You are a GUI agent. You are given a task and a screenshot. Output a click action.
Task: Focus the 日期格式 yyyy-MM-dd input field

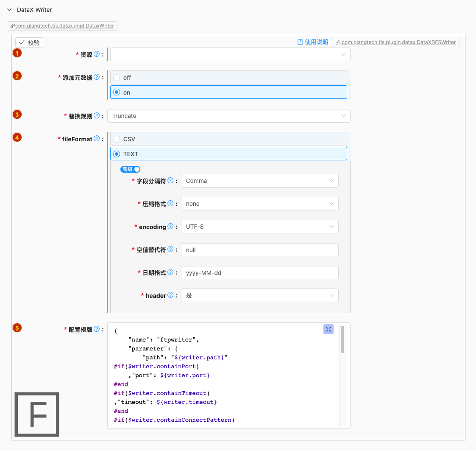[x=260, y=273]
